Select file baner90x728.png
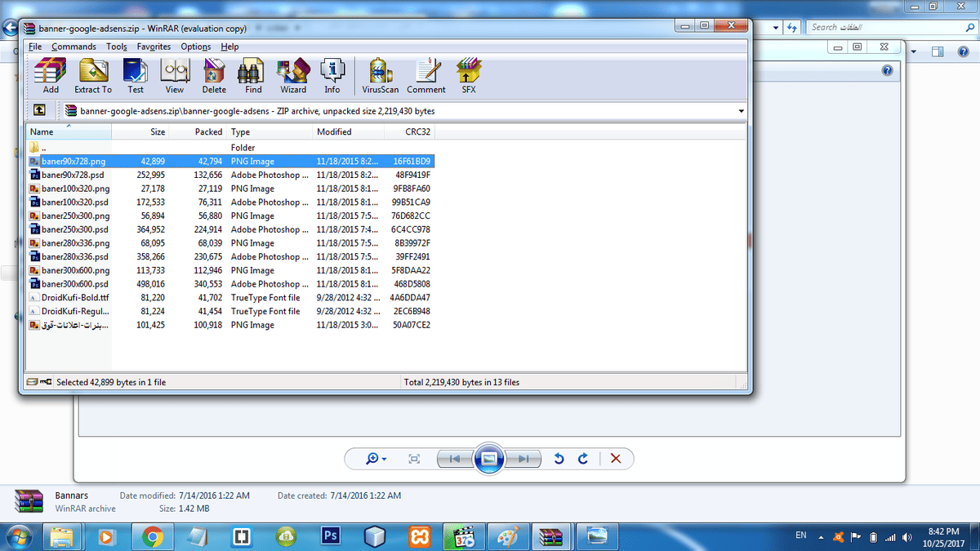 pyautogui.click(x=230, y=162)
